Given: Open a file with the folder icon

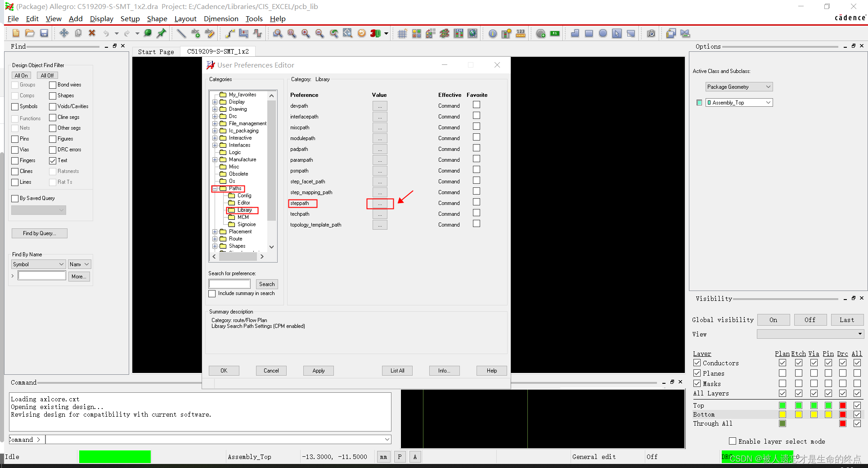Looking at the screenshot, I should click(x=30, y=33).
